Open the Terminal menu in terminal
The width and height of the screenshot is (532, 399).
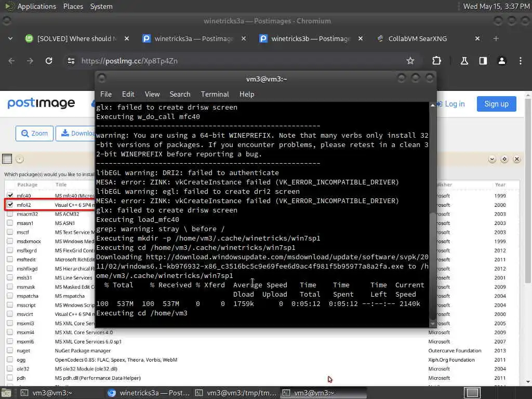pos(215,95)
